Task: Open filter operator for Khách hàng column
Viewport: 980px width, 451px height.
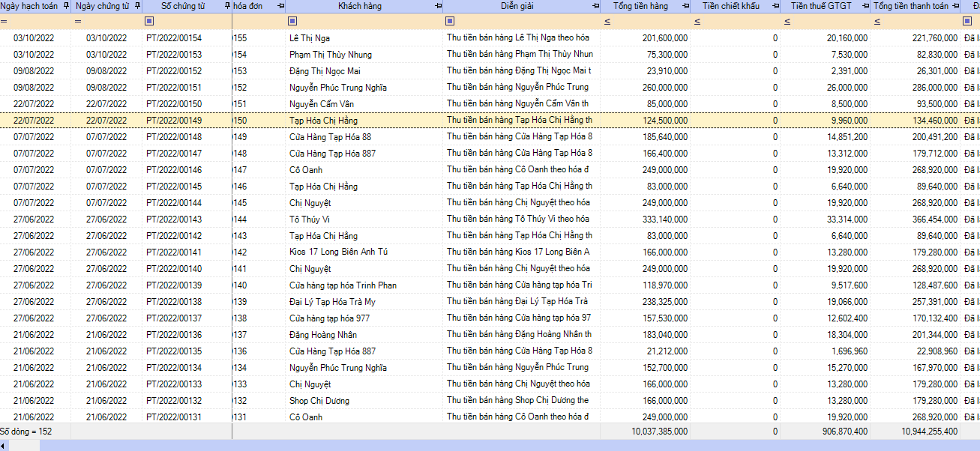Action: [292, 21]
